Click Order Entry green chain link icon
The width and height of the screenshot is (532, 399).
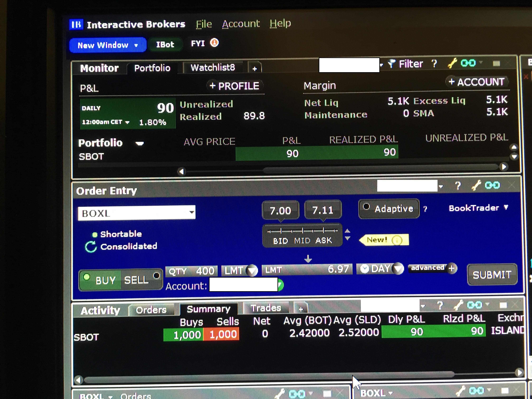tap(492, 185)
